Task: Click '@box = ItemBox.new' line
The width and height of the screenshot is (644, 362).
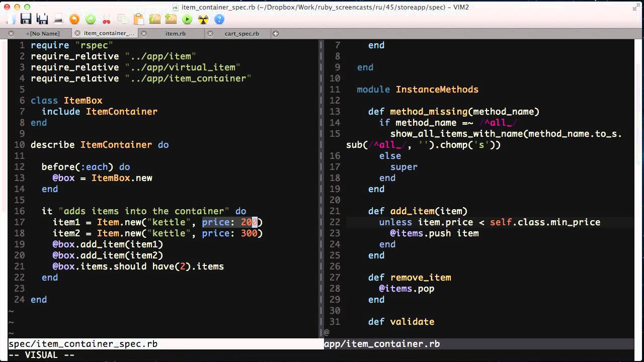Action: click(x=103, y=178)
